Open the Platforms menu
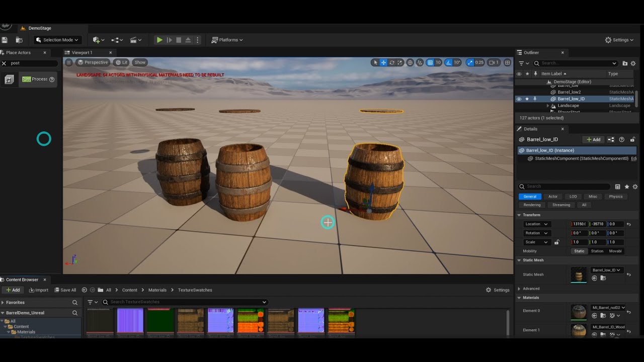This screenshot has width=644, height=362. point(227,40)
